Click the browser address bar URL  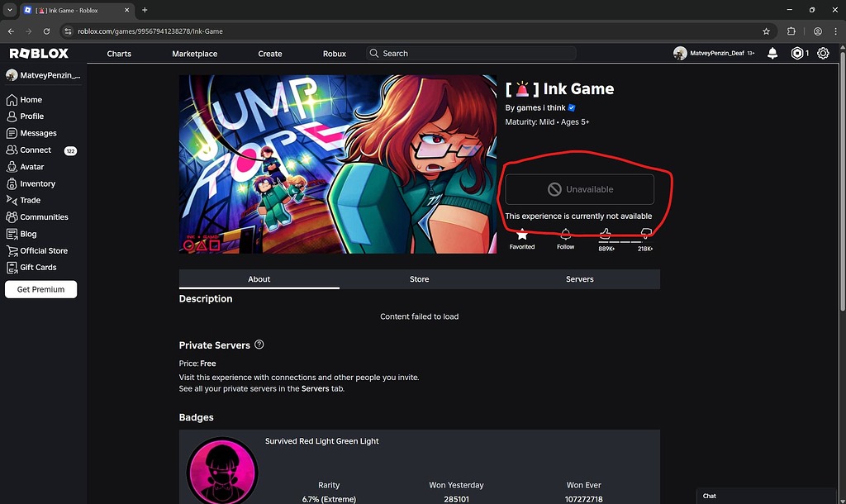(150, 31)
